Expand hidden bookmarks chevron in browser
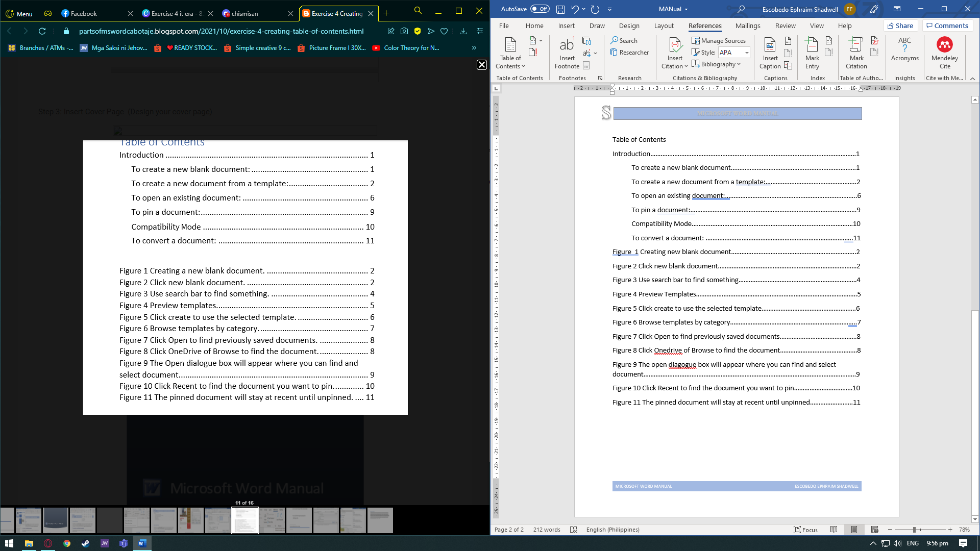The image size is (980, 551). pos(474,48)
